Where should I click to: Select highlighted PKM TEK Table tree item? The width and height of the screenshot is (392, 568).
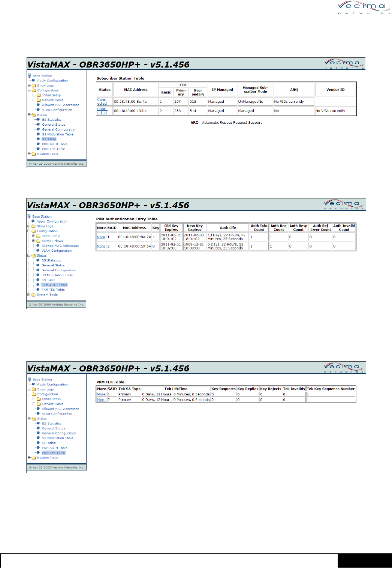click(54, 453)
